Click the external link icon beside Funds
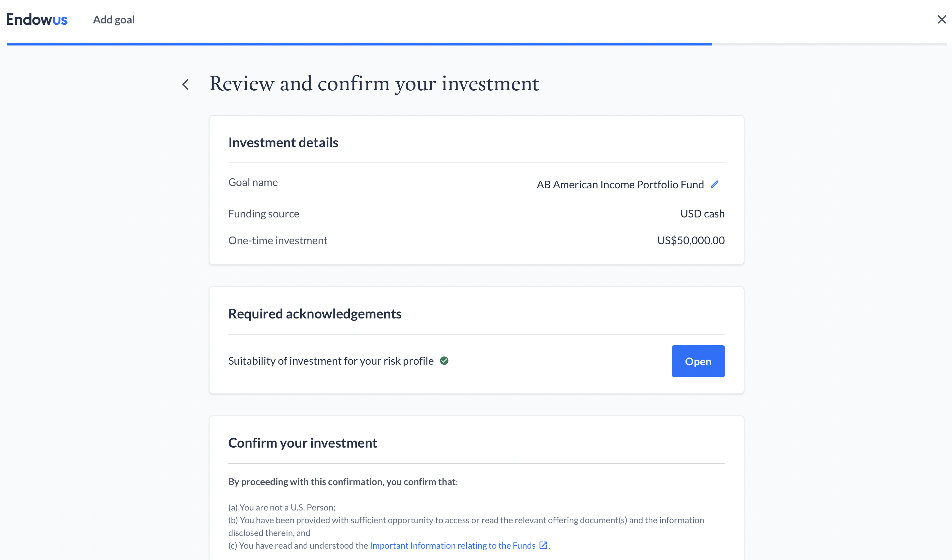Image resolution: width=952 pixels, height=560 pixels. 543,545
